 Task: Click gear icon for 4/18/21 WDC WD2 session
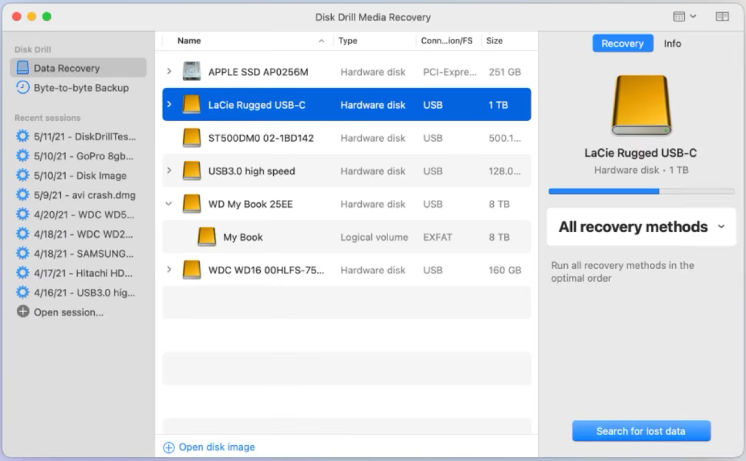[22, 234]
